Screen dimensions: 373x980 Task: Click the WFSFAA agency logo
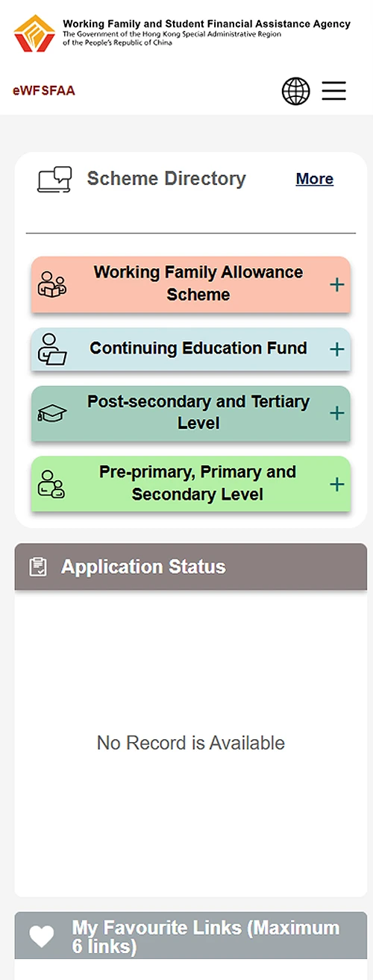(x=34, y=34)
